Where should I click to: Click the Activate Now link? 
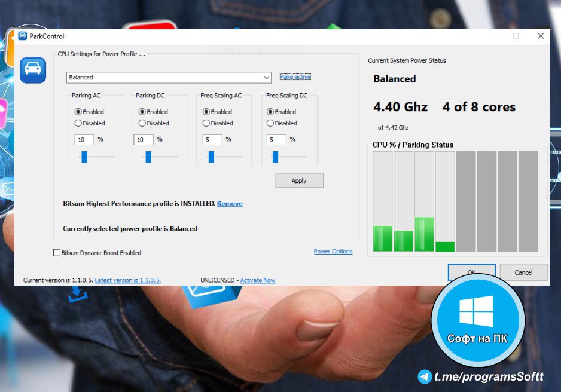point(258,280)
